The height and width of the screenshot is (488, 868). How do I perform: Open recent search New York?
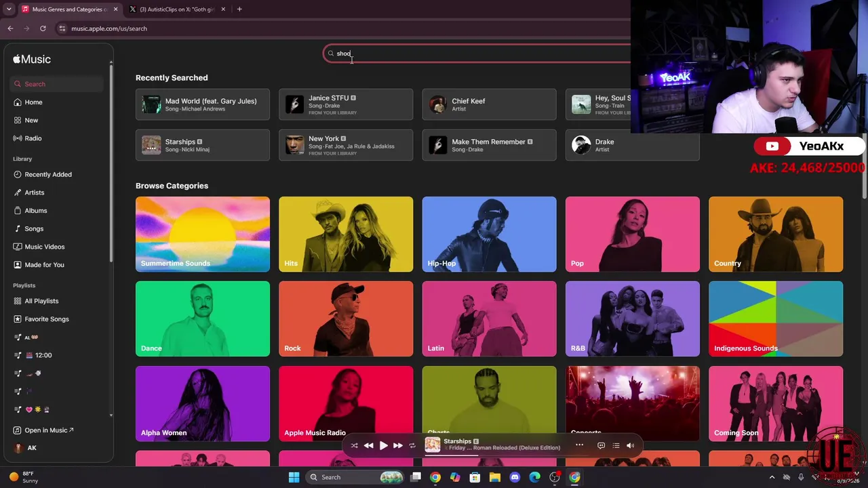(346, 145)
